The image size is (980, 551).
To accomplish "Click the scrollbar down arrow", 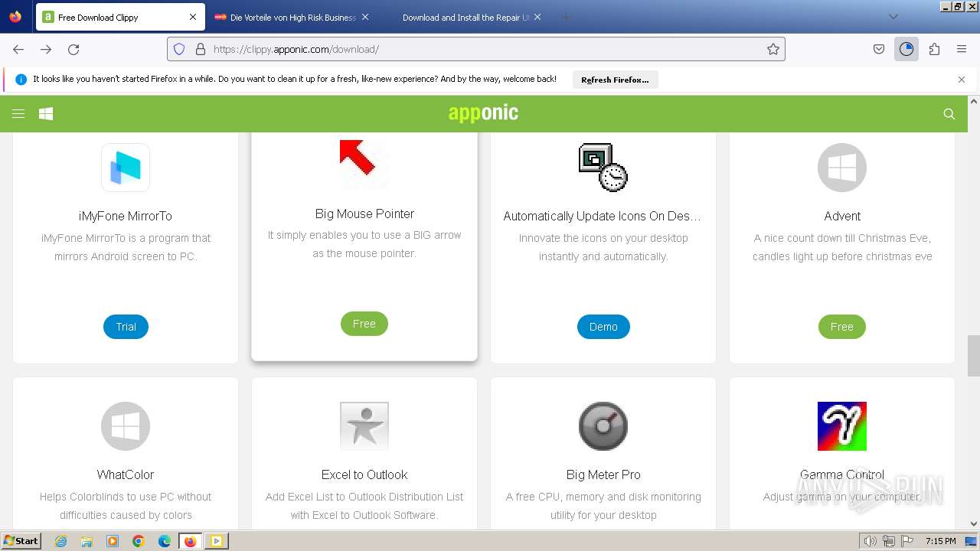I will pos(974,524).
